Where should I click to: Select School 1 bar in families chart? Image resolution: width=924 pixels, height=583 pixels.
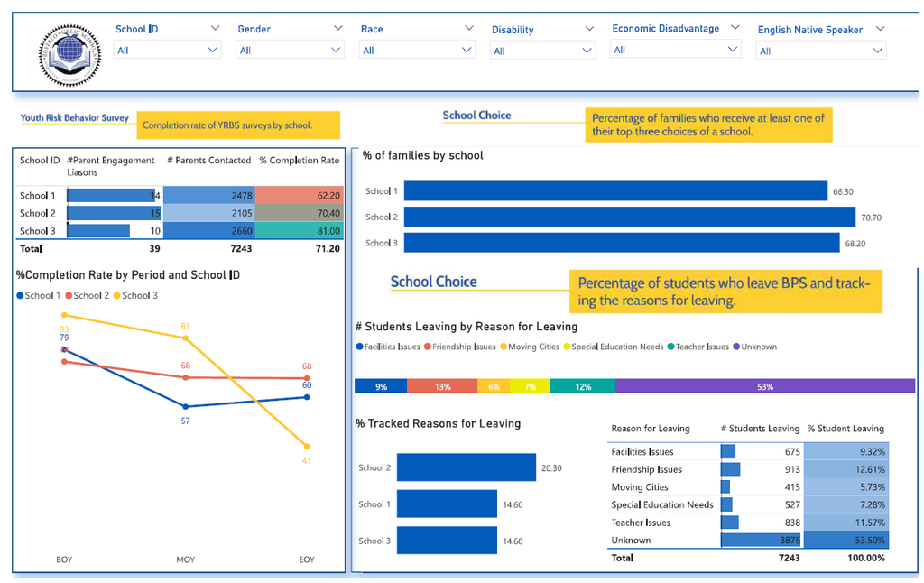coord(615,191)
